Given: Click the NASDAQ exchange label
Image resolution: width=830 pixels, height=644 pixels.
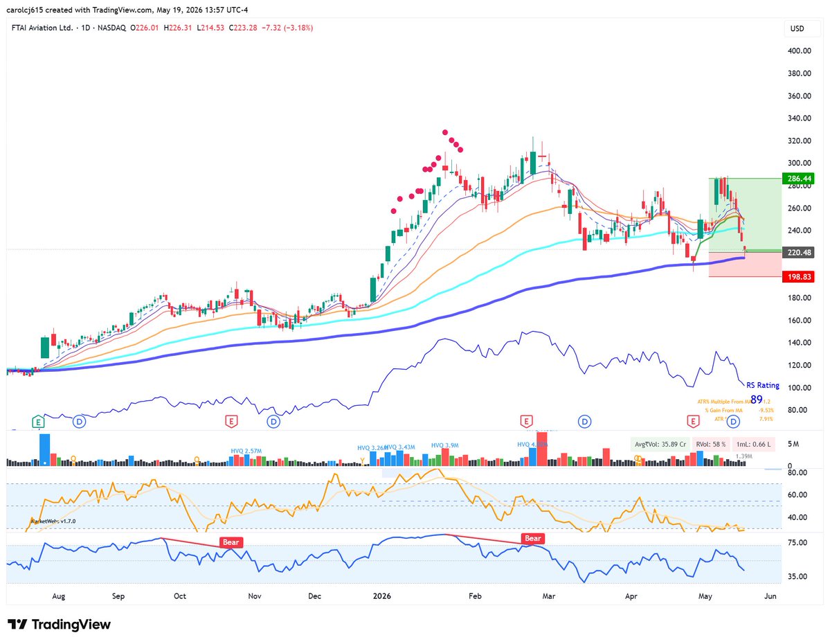Looking at the screenshot, I should click(x=111, y=28).
